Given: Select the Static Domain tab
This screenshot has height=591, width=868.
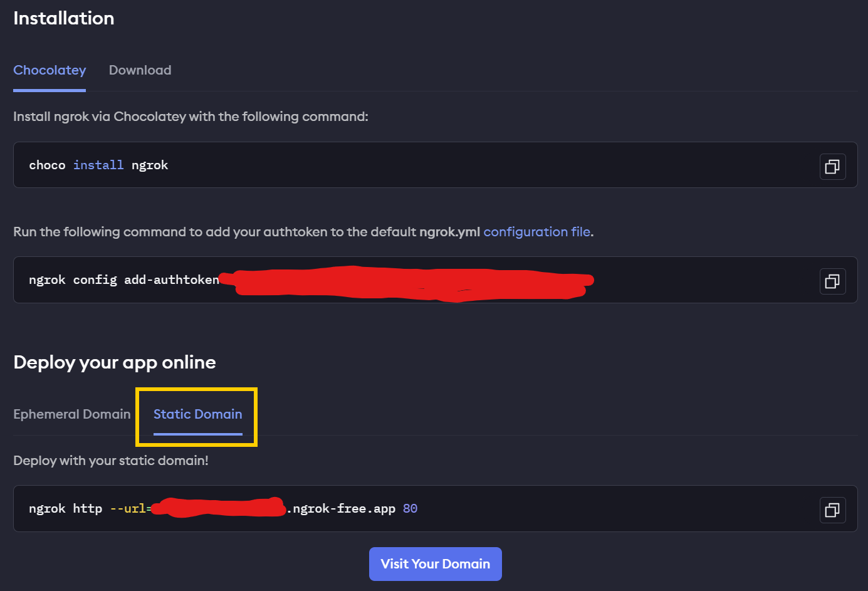Looking at the screenshot, I should click(x=197, y=414).
